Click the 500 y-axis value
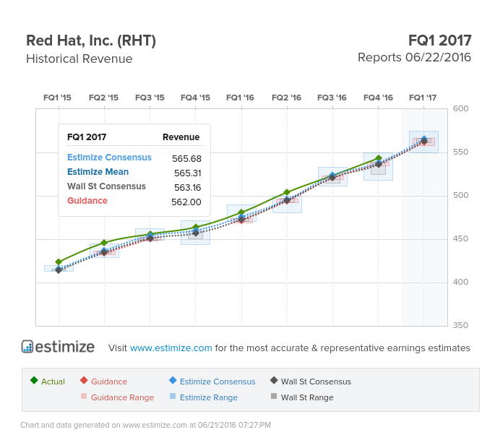495x448 pixels. [x=460, y=195]
